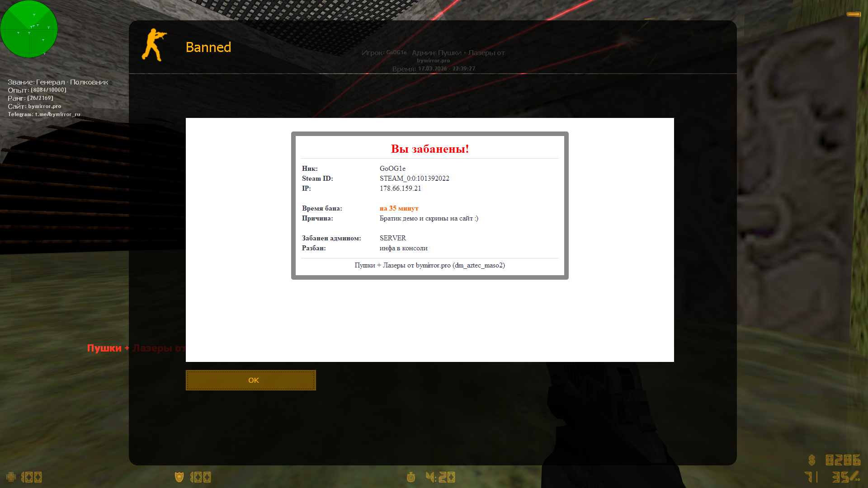The image size is (868, 488).
Task: Click the SERVER admin name
Action: click(x=392, y=238)
